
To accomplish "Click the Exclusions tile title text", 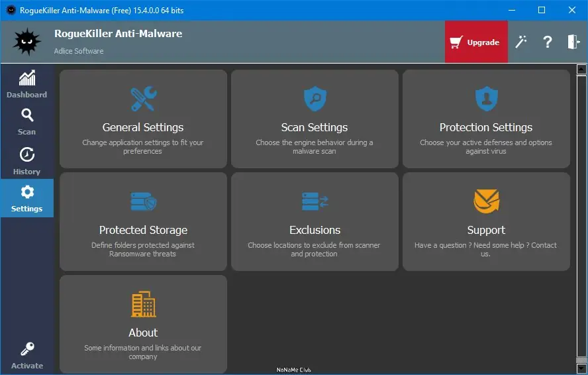I will (315, 230).
